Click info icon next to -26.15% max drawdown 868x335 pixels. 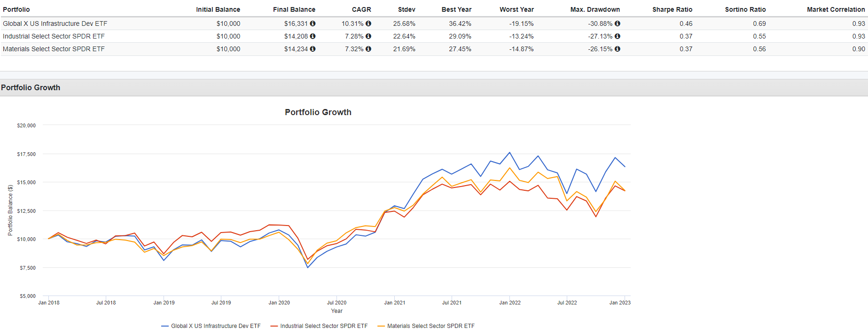[x=617, y=49]
